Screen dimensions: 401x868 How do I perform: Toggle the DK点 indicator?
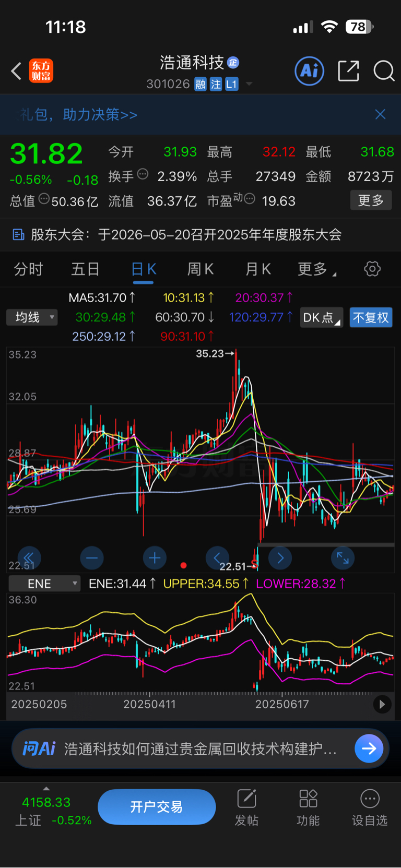tap(322, 317)
